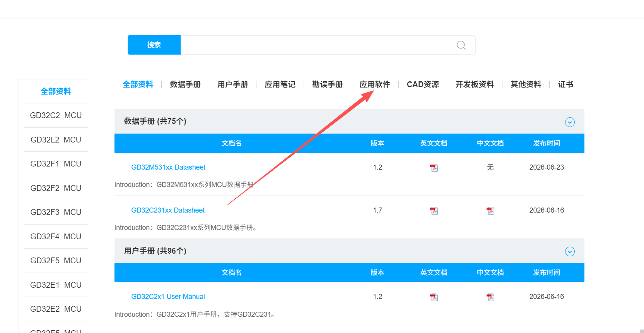This screenshot has height=333, width=644.
Task: Open the GD32C2x1 User Manual link
Action: [168, 297]
